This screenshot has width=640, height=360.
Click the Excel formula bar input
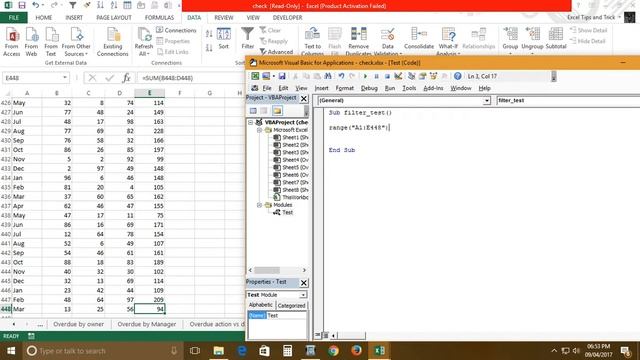[192, 78]
